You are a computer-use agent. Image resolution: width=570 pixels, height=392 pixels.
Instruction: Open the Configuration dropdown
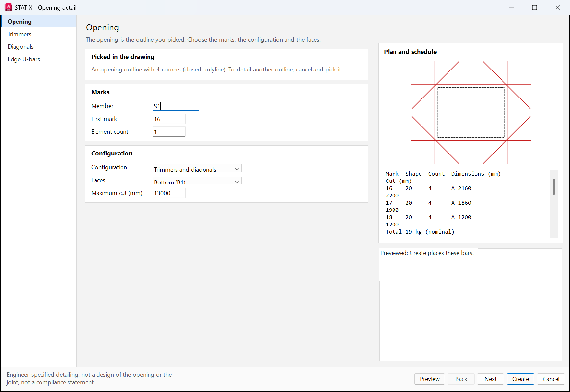(197, 169)
